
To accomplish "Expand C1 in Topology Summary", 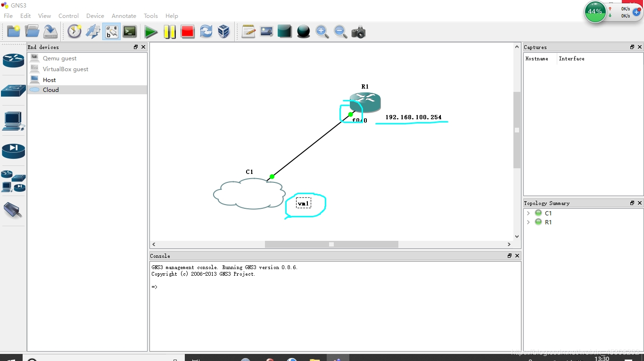I will coord(528,213).
